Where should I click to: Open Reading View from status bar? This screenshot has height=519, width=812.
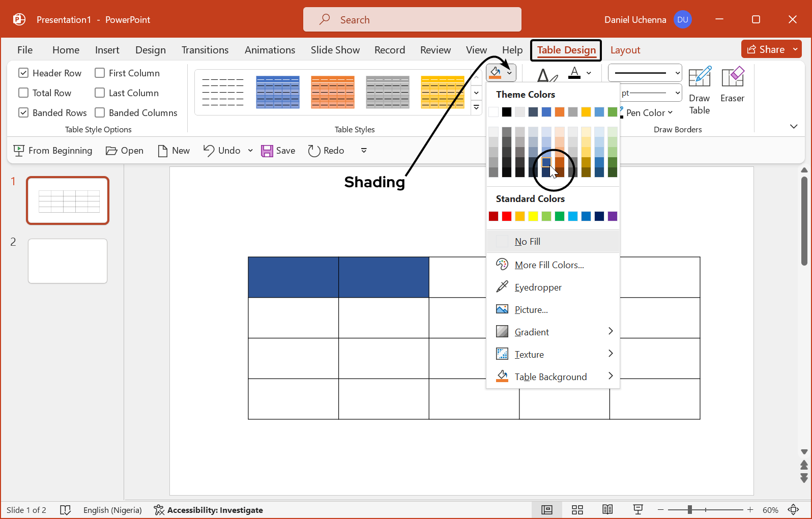[x=607, y=510]
